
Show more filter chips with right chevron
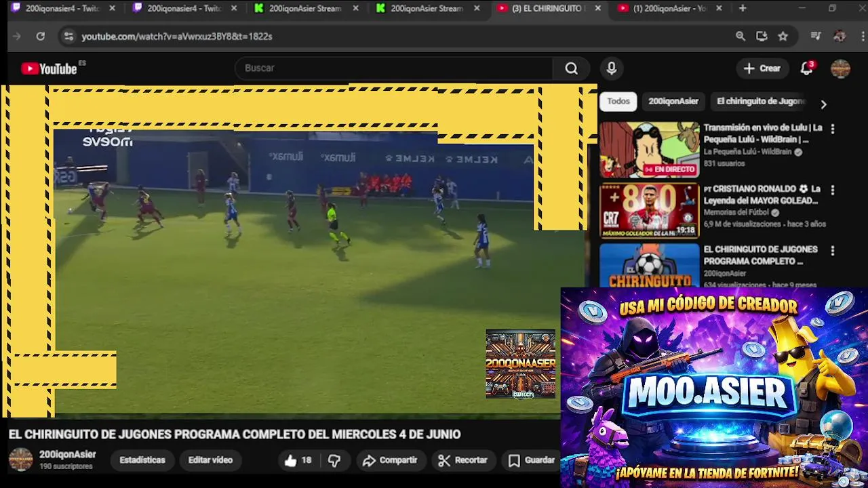point(823,104)
